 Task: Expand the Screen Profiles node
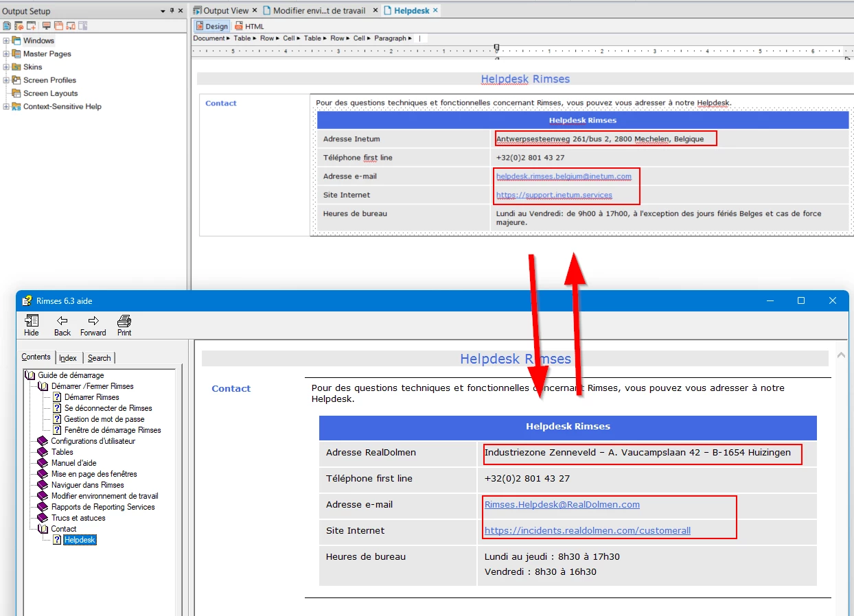(x=6, y=80)
